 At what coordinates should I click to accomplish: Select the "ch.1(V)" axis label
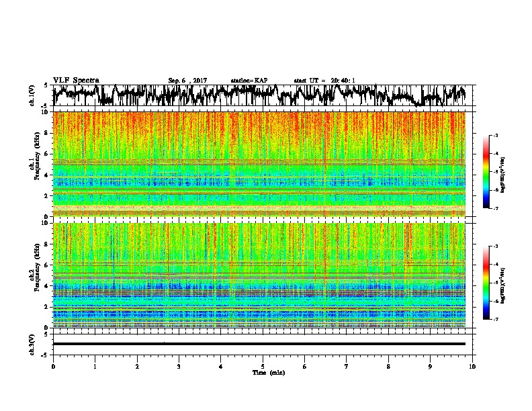click(32, 95)
